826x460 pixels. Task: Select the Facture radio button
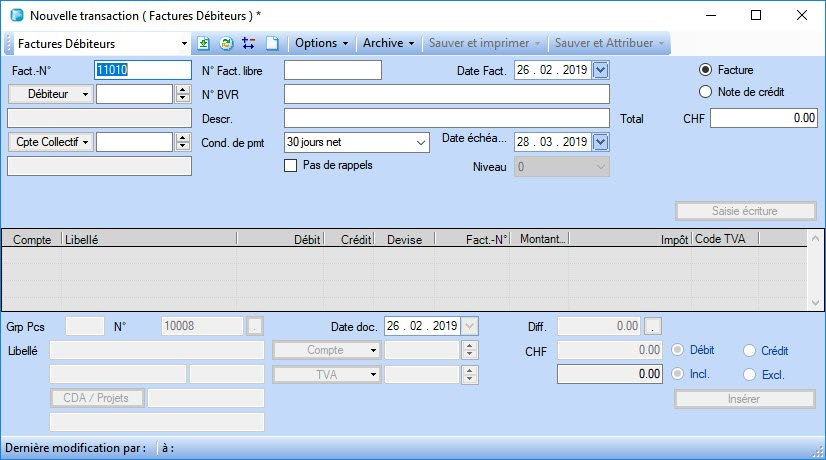click(x=706, y=70)
